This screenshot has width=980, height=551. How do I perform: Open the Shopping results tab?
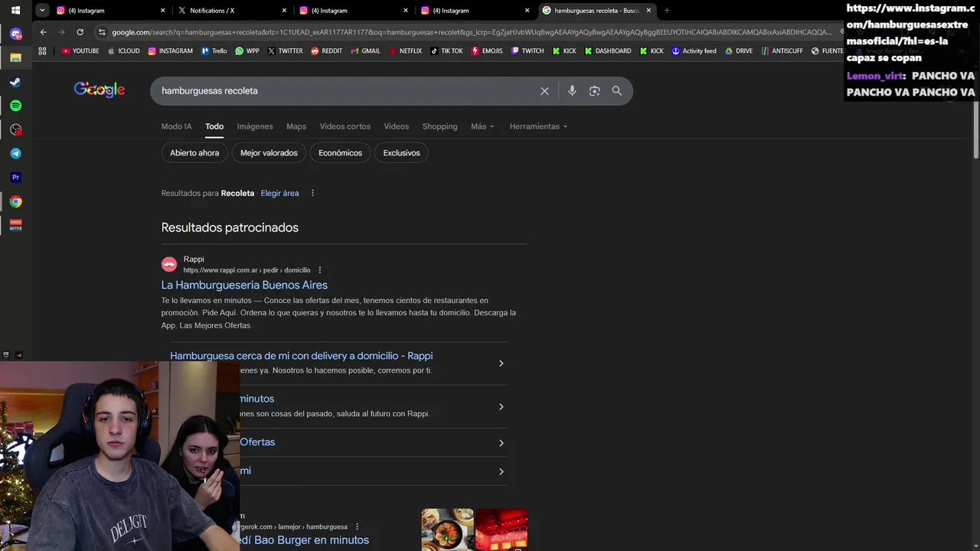tap(439, 126)
